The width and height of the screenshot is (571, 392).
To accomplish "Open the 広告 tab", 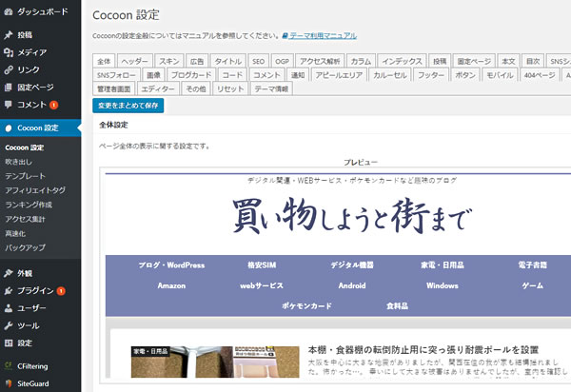I will click(x=197, y=61).
